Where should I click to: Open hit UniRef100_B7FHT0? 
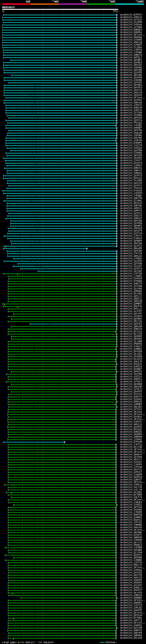(131, 15)
